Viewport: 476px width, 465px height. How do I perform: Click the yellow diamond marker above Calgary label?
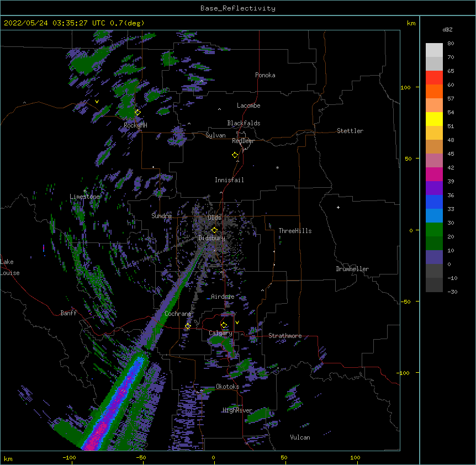224,325
